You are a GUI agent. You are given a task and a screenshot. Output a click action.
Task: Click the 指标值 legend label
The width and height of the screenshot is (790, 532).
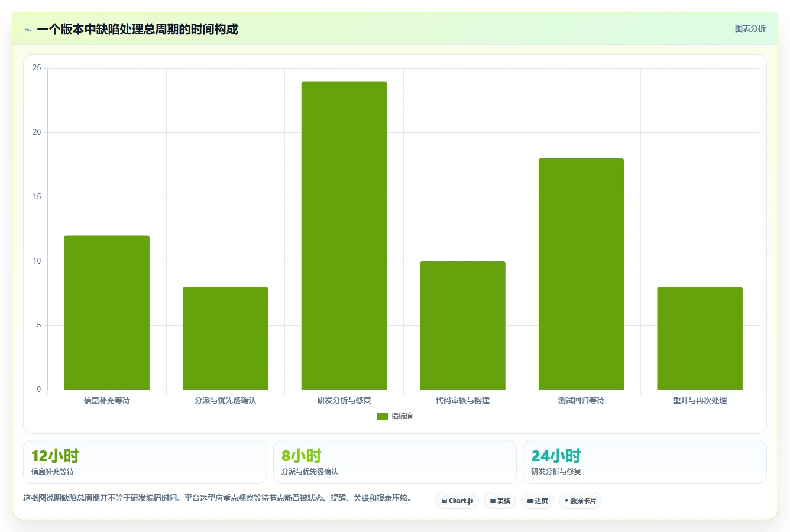pos(402,416)
